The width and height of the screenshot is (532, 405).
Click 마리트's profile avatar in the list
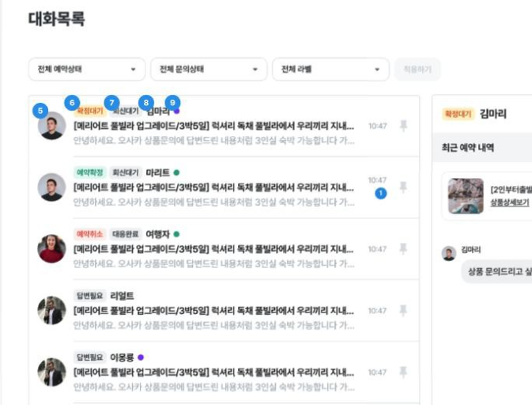point(51,187)
